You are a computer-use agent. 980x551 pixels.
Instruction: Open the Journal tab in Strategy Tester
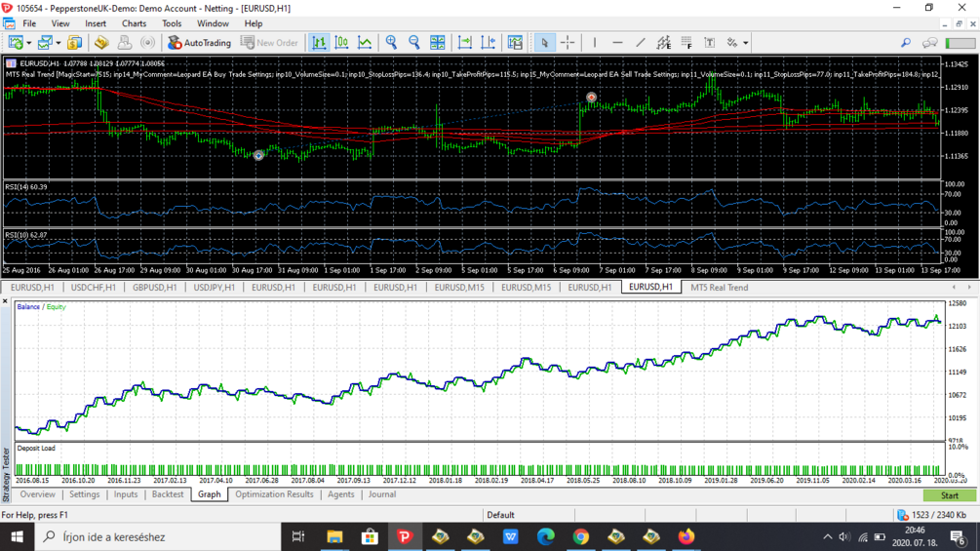(382, 494)
